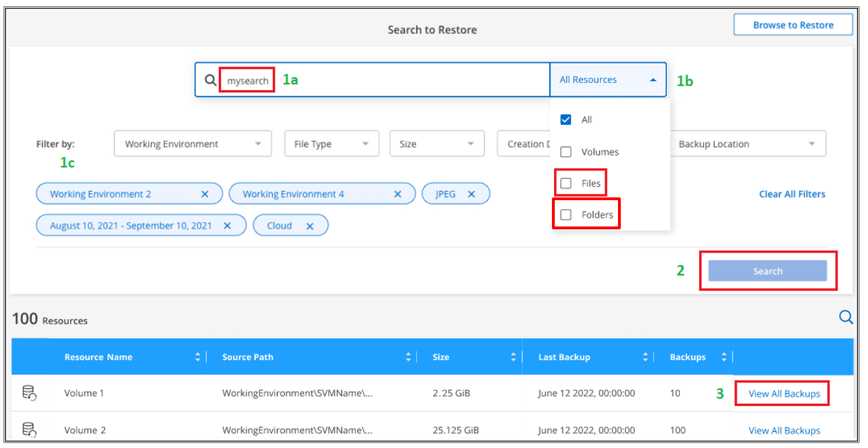
Task: Open the File Type filter dropdown
Action: click(x=331, y=143)
